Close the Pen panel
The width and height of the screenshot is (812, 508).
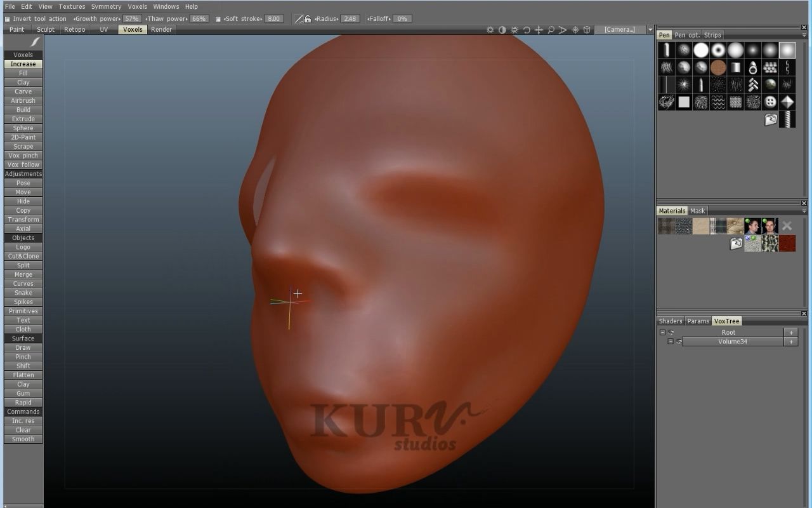pyautogui.click(x=804, y=27)
